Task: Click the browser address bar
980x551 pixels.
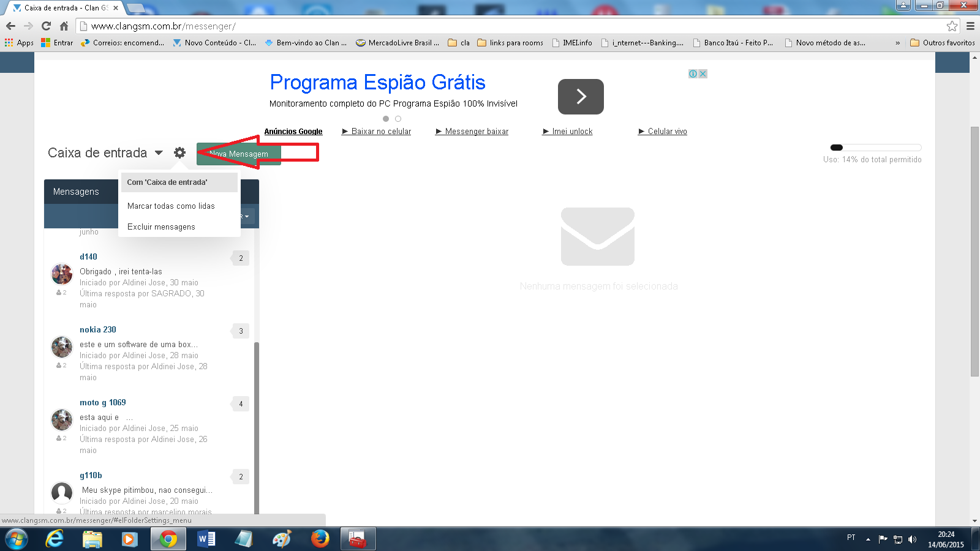Action: (x=514, y=26)
